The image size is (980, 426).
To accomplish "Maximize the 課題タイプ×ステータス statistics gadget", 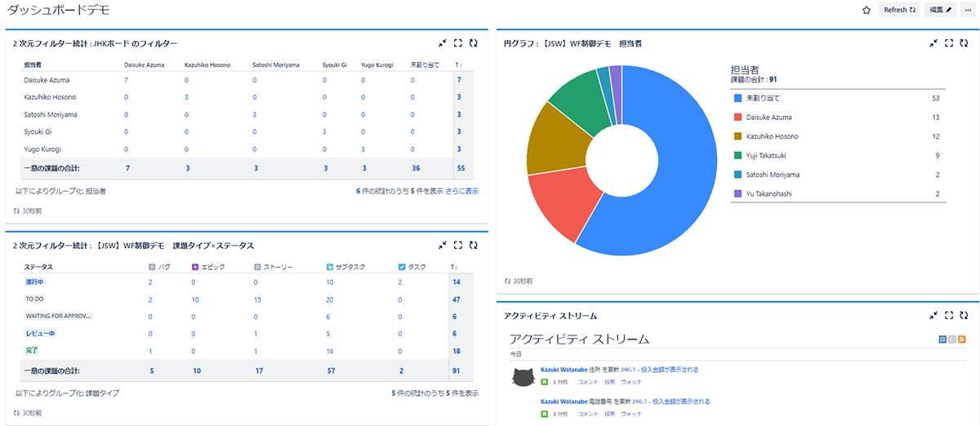I will [x=457, y=245].
